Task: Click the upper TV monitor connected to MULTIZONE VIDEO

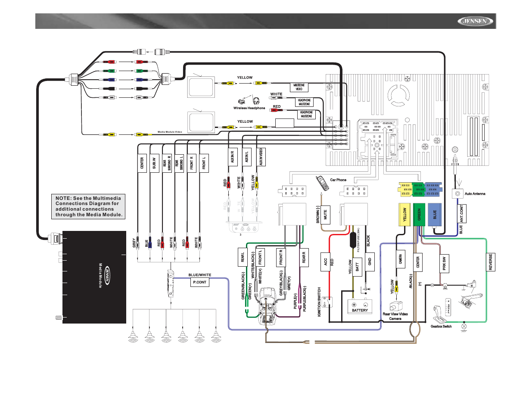Action: (201, 87)
